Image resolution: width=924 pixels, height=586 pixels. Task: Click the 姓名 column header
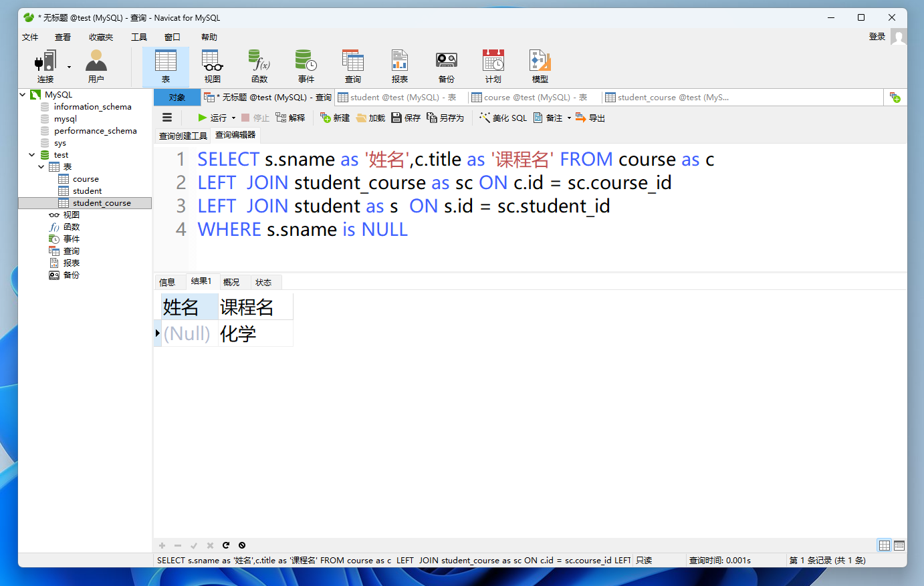point(190,307)
